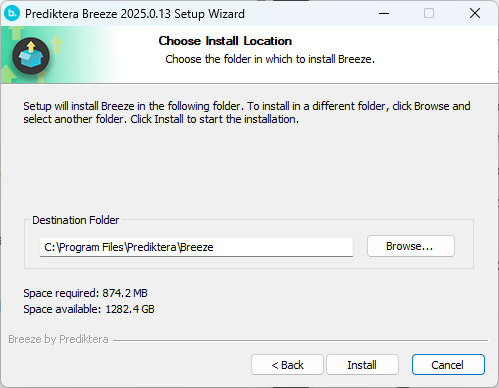Image resolution: width=499 pixels, height=388 pixels.
Task: Minimize the Setup Wizard window
Action: point(384,13)
